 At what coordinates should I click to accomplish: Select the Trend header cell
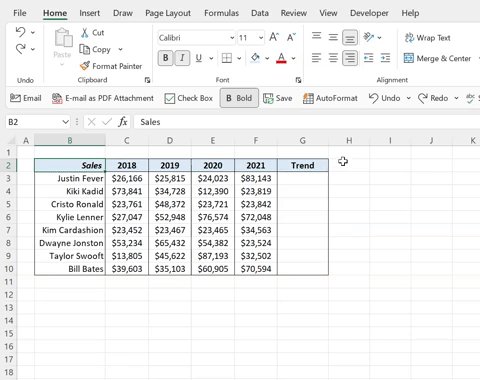(x=303, y=165)
